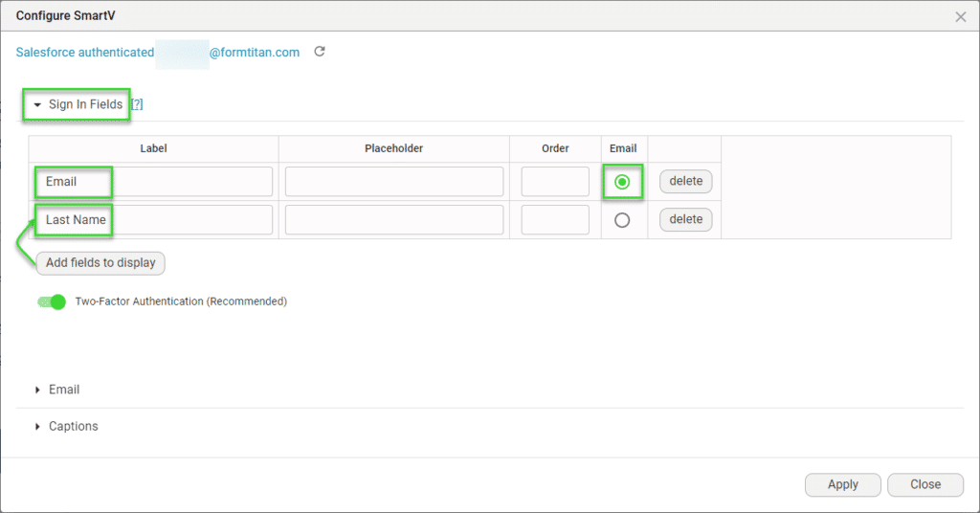Delete the Last Name sign-in field row
Screen dimensions: 980x513
coord(685,219)
